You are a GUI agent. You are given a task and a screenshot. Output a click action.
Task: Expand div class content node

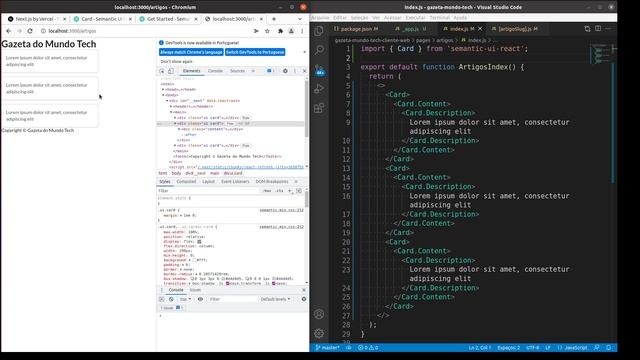pos(179,129)
